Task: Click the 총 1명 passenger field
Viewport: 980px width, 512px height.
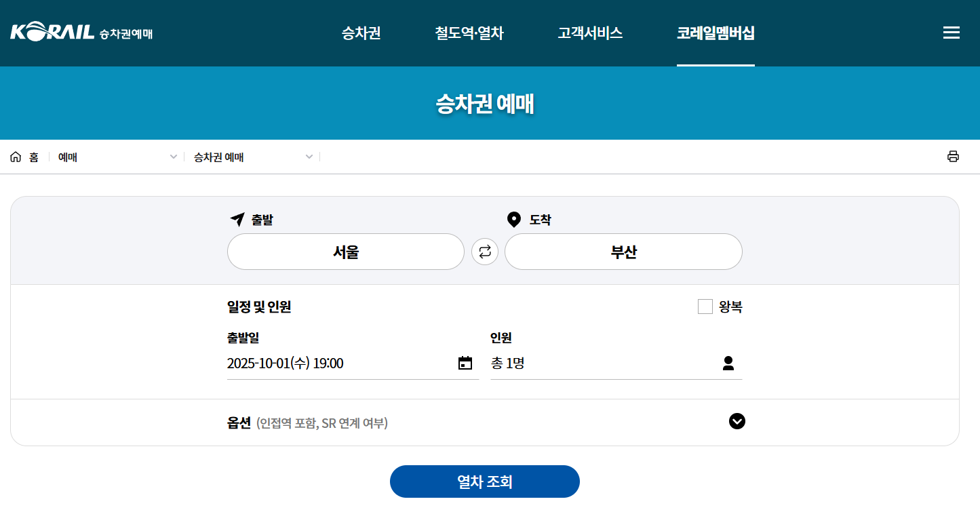Action: 616,363
